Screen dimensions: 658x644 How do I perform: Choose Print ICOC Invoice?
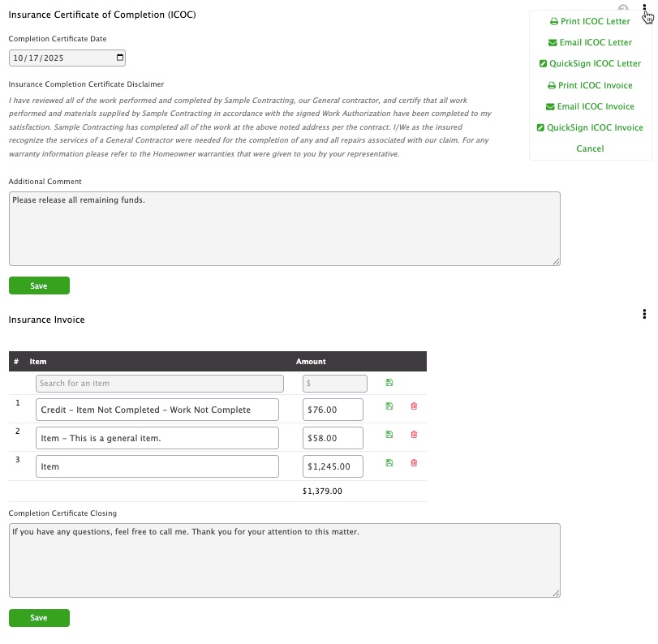click(x=590, y=86)
